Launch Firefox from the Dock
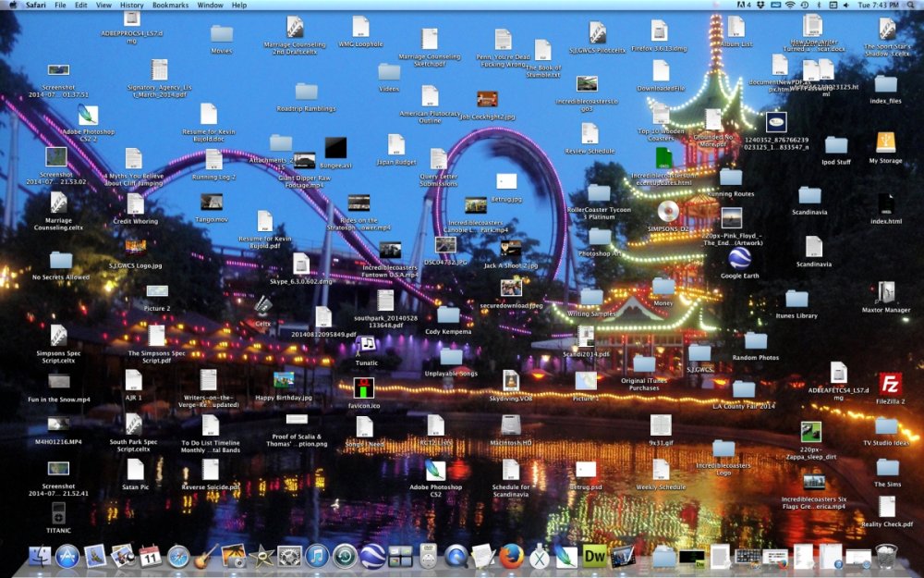 (x=511, y=556)
